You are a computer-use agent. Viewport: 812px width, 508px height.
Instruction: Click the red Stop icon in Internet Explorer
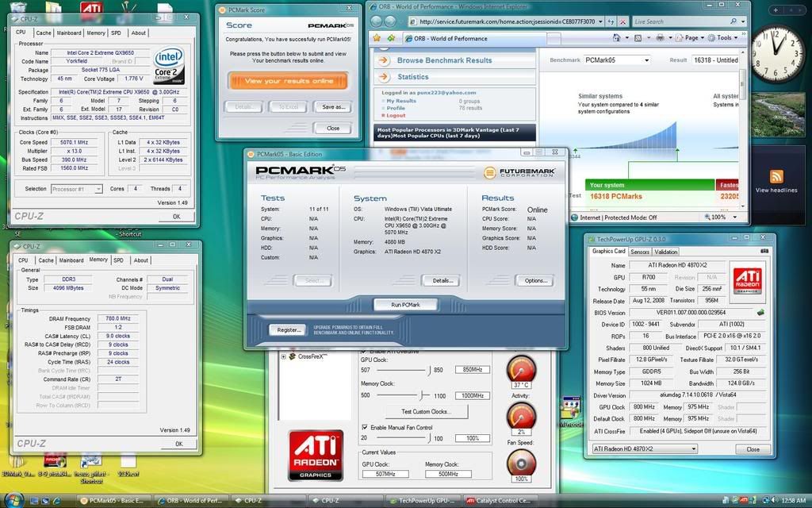(x=623, y=21)
